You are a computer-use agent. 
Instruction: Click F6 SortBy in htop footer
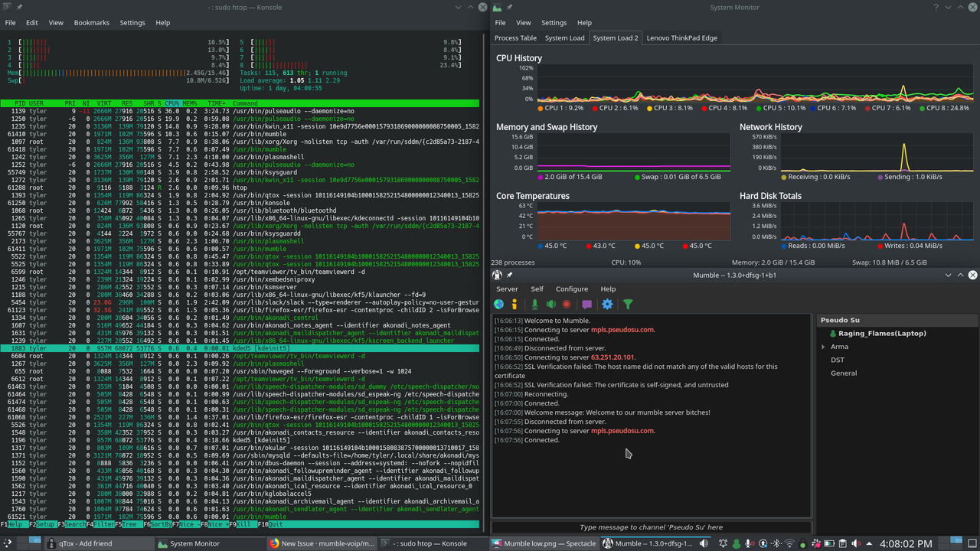(x=156, y=524)
